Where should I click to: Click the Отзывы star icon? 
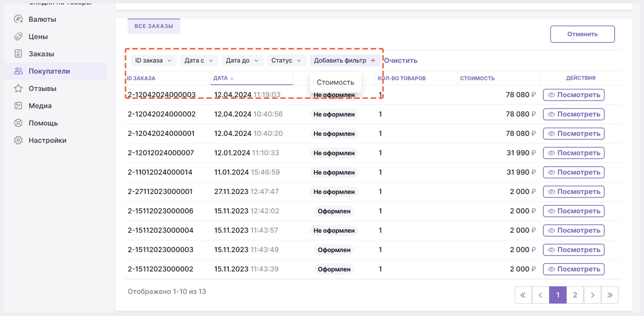(x=18, y=88)
